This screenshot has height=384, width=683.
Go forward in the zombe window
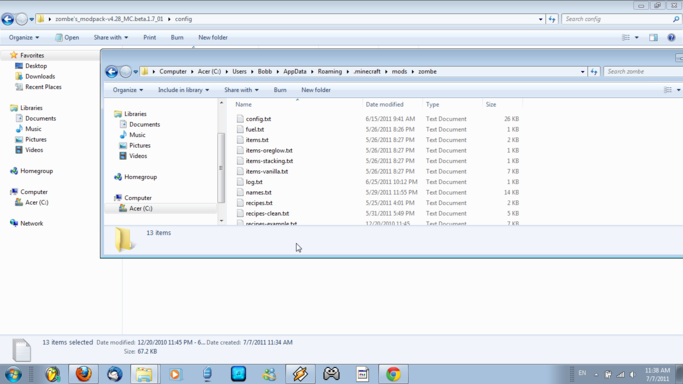[x=125, y=71]
